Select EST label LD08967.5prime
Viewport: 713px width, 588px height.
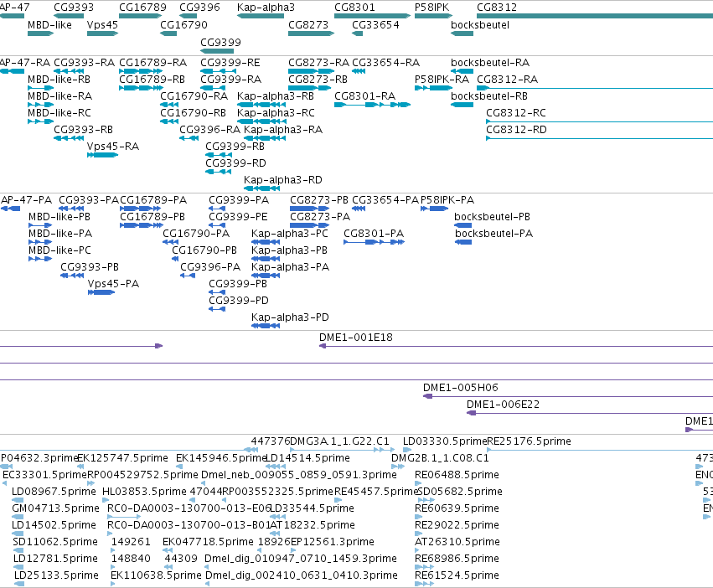coord(54,492)
